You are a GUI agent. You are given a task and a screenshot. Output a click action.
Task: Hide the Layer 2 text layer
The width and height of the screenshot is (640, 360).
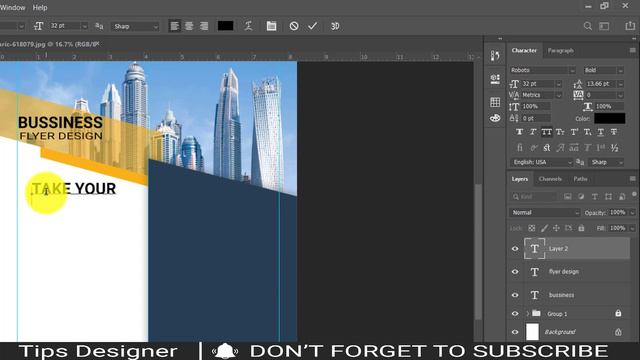(x=515, y=249)
